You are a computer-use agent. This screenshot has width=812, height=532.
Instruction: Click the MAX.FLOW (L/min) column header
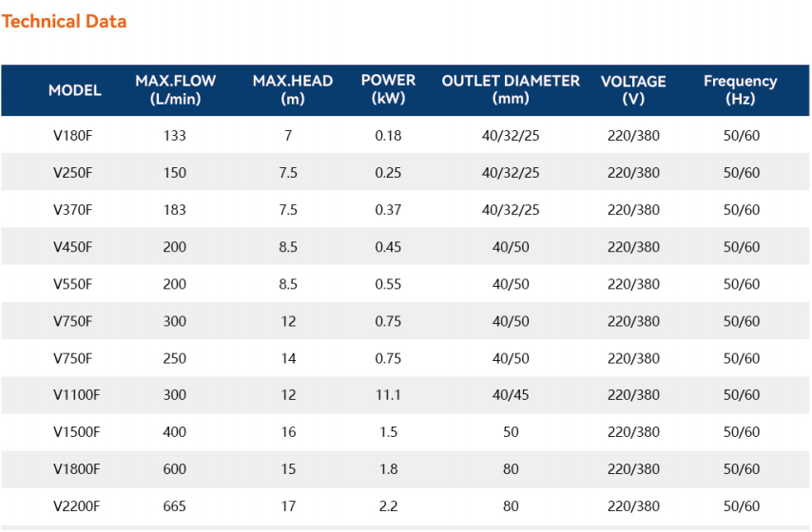[176, 89]
